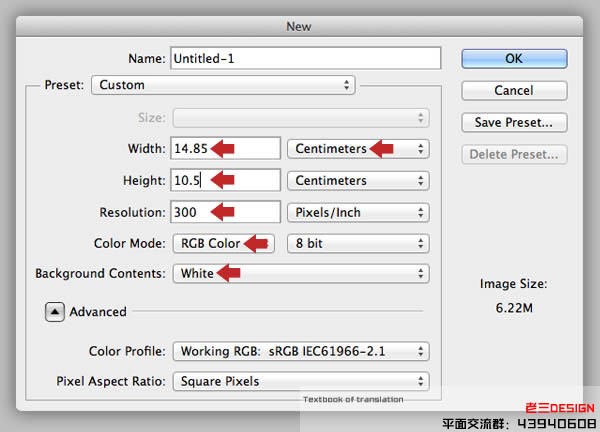Open the Background Contents dropdown
600x432 pixels.
(300, 274)
